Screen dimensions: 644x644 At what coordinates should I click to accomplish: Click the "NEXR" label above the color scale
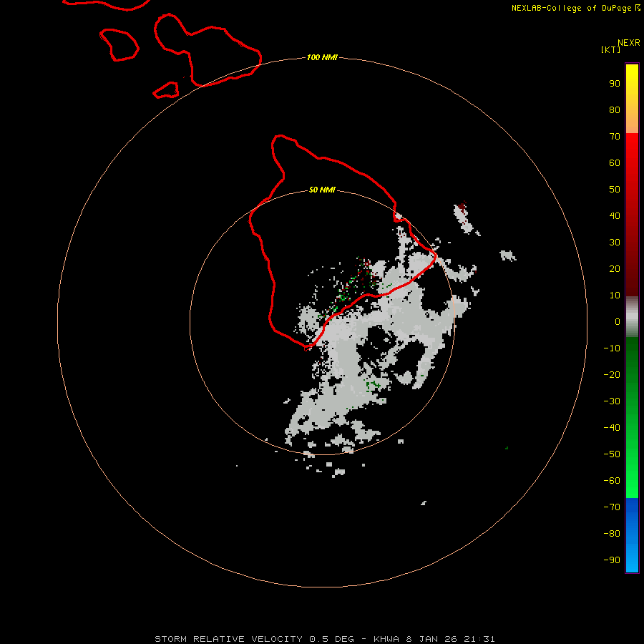628,43
